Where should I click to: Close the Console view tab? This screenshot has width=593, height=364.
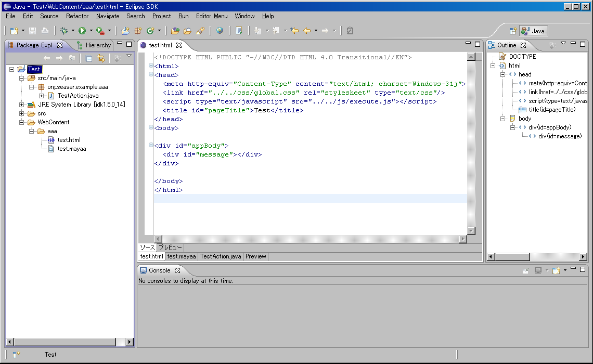[177, 270]
